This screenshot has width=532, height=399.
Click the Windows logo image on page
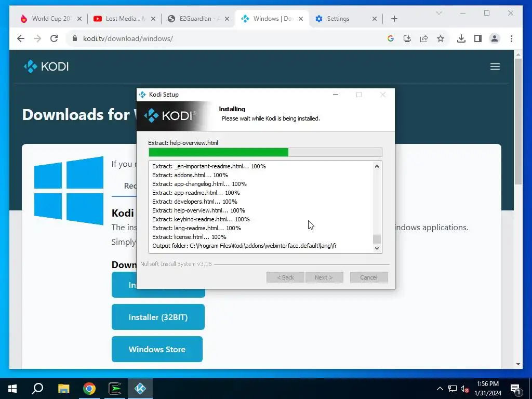(69, 191)
